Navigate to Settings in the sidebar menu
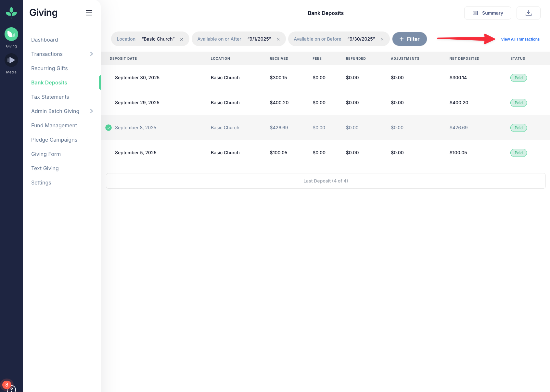Image resolution: width=550 pixels, height=392 pixels. tap(41, 183)
